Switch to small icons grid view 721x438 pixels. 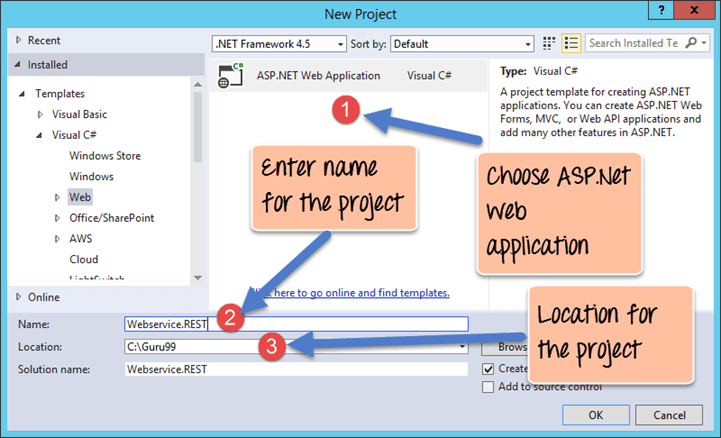coord(549,43)
